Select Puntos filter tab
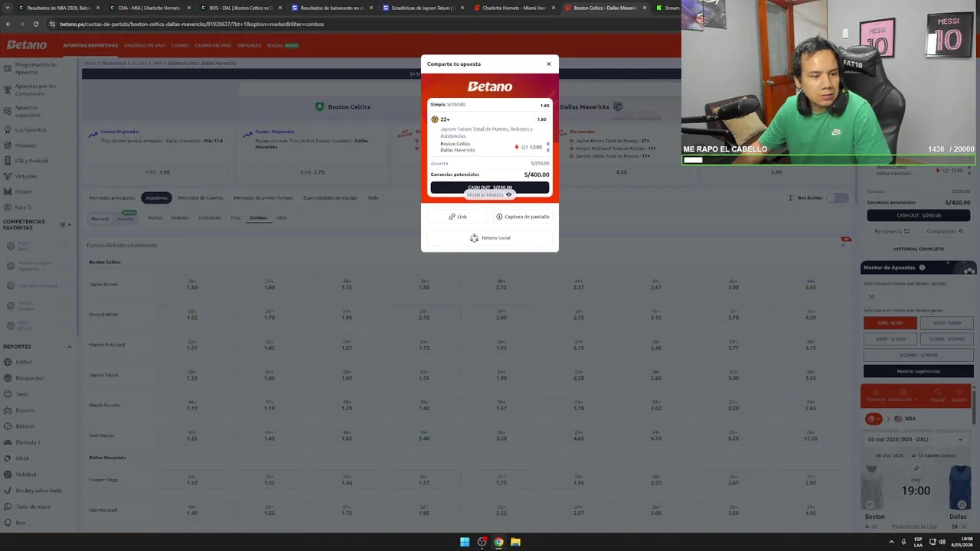Image resolution: width=980 pixels, height=551 pixels. pos(155,218)
